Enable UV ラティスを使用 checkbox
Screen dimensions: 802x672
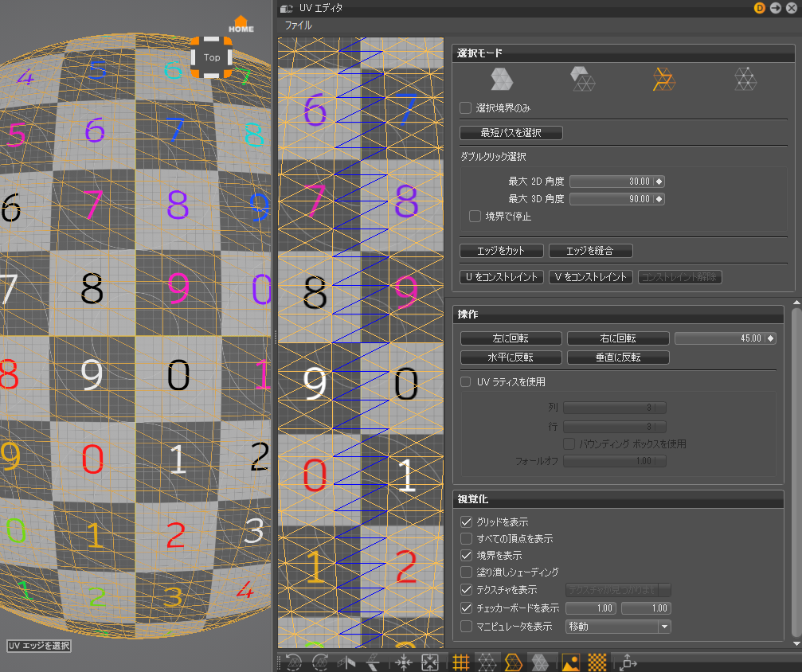coord(465,382)
